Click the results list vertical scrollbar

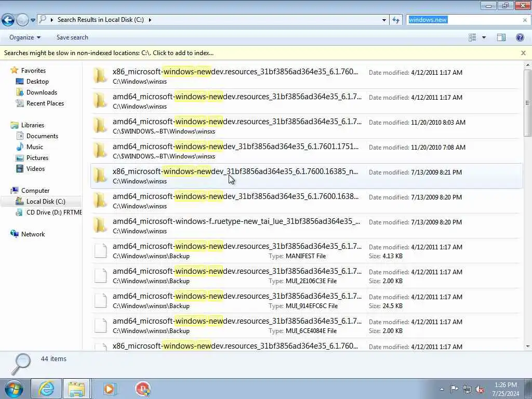click(528, 103)
